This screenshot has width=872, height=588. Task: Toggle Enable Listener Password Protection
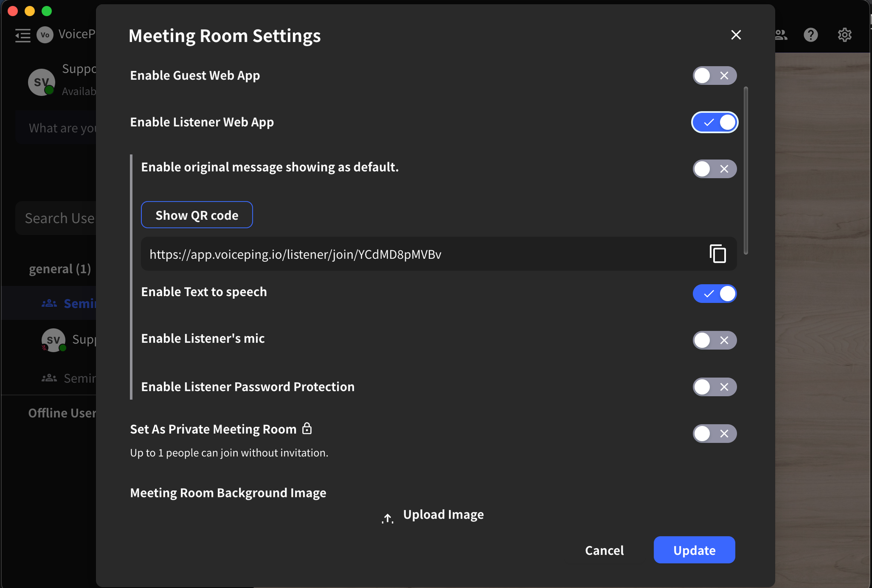coord(714,387)
